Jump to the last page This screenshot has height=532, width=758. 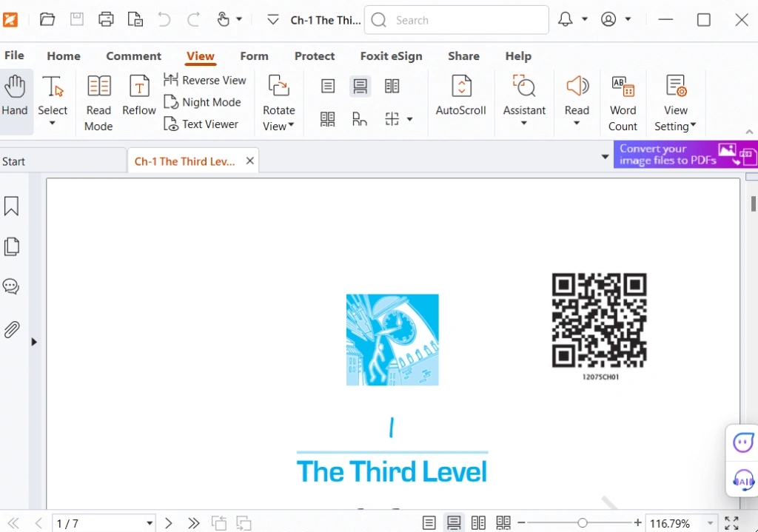pos(194,523)
